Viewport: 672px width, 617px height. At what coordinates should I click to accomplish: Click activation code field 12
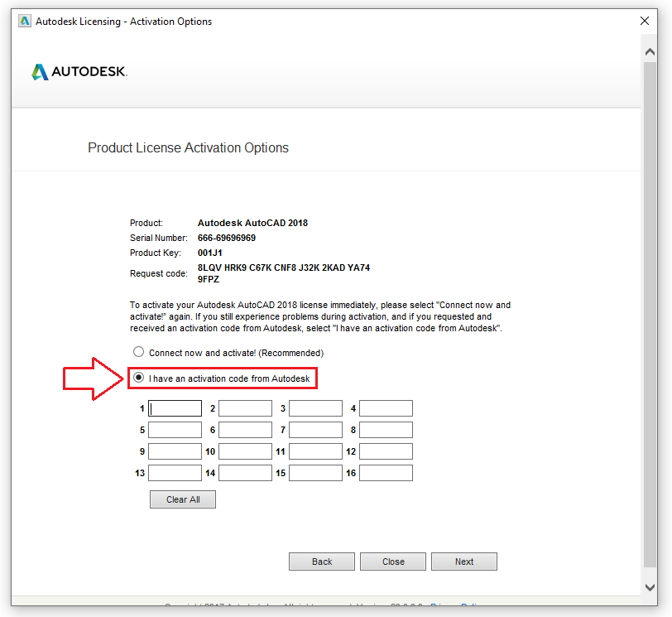[386, 451]
